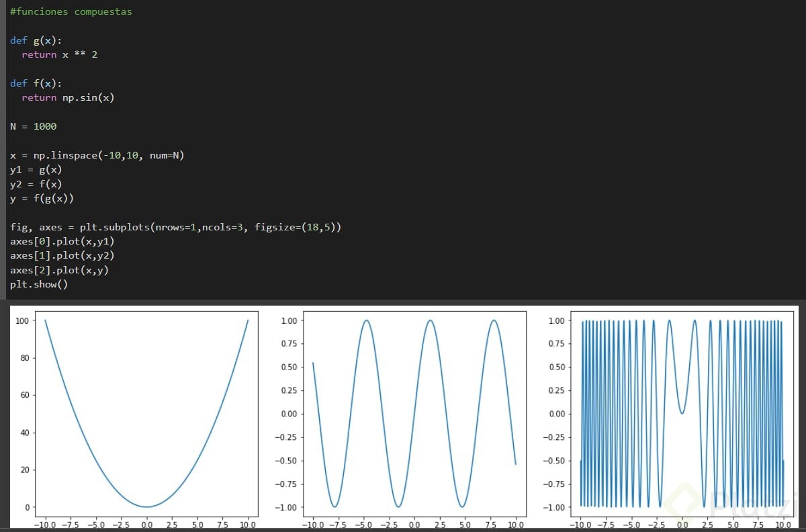Click the "y = f(g(x))" composition line

coord(42,198)
